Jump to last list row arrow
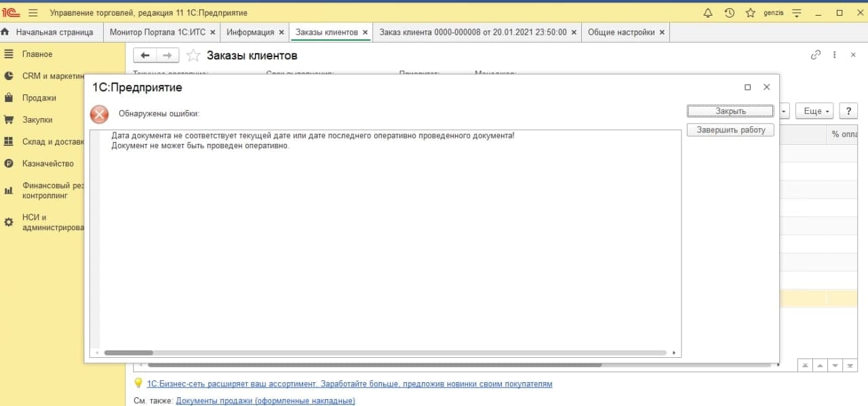This screenshot has height=406, width=868. click(852, 365)
